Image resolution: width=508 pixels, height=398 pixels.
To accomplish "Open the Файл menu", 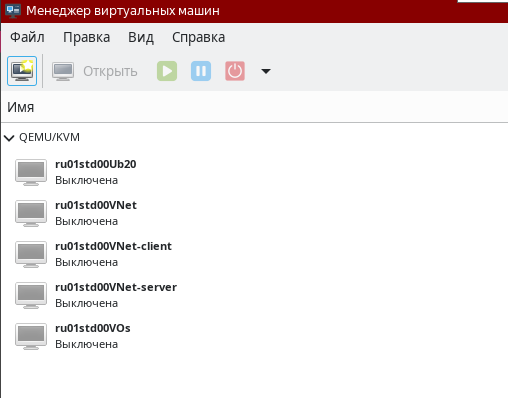I will click(x=27, y=37).
